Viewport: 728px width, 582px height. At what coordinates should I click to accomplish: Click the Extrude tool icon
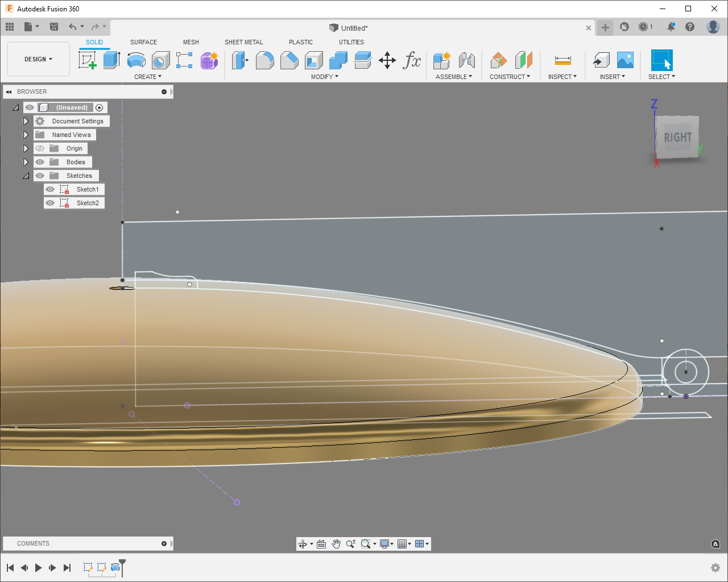tap(111, 60)
